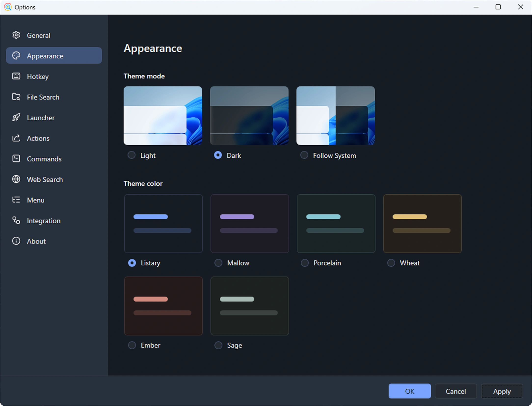Click the File Search folder icon

click(16, 97)
